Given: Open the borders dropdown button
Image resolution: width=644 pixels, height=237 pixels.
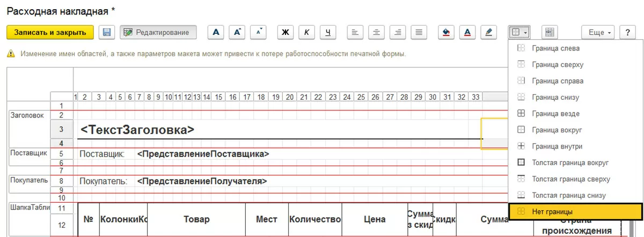Looking at the screenshot, I should point(519,32).
